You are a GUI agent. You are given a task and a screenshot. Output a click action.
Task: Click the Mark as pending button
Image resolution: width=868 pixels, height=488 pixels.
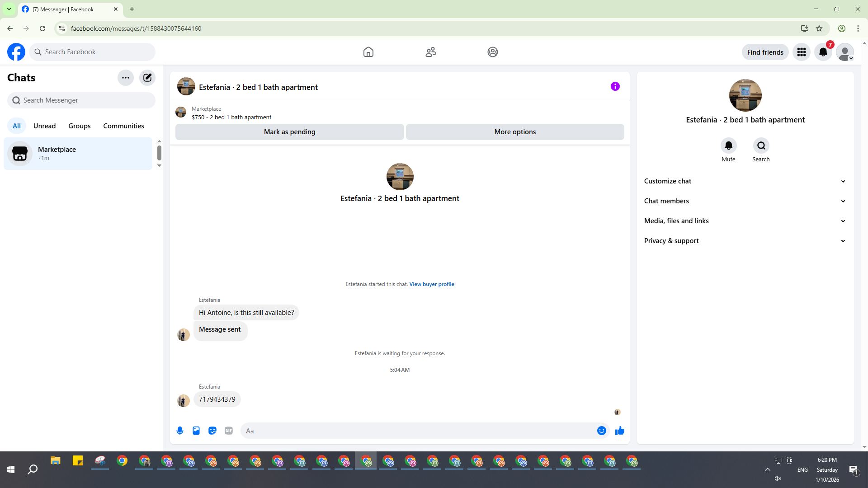click(289, 132)
